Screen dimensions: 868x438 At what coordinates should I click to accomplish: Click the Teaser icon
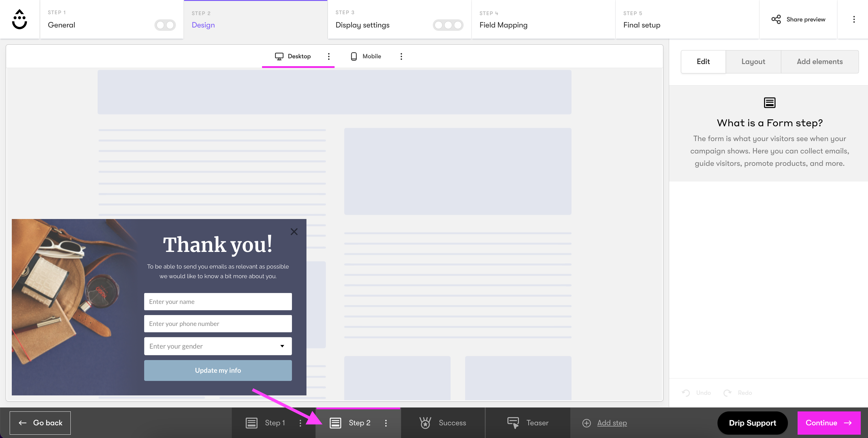513,423
